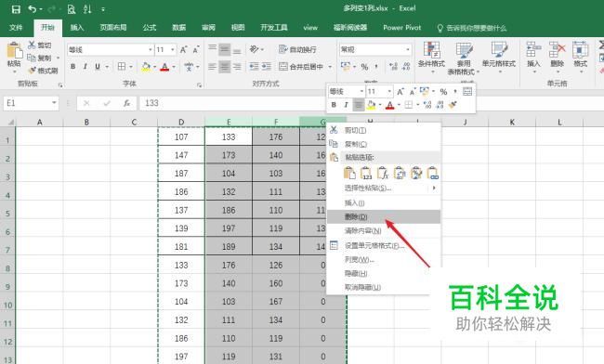Toggle middle vertical alignment in the ribbon
The width and height of the screenshot is (604, 364).
(x=225, y=49)
